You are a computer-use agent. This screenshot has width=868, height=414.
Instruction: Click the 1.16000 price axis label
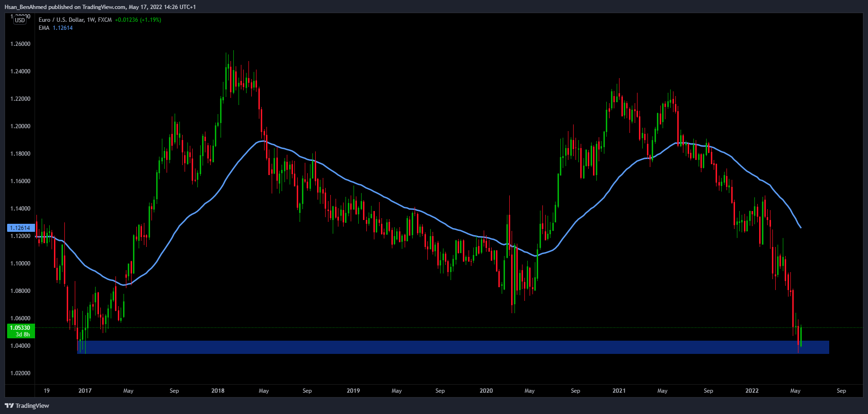[x=20, y=181]
